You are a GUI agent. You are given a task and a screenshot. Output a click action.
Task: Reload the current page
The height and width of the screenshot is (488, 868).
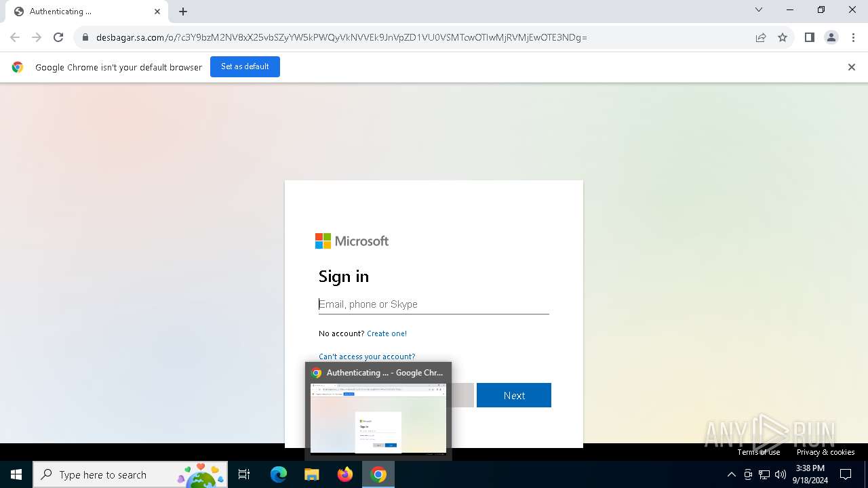click(x=58, y=37)
